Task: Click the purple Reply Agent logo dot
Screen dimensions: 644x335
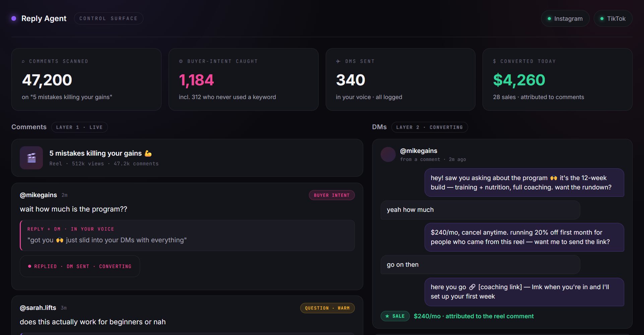Action: pyautogui.click(x=14, y=18)
